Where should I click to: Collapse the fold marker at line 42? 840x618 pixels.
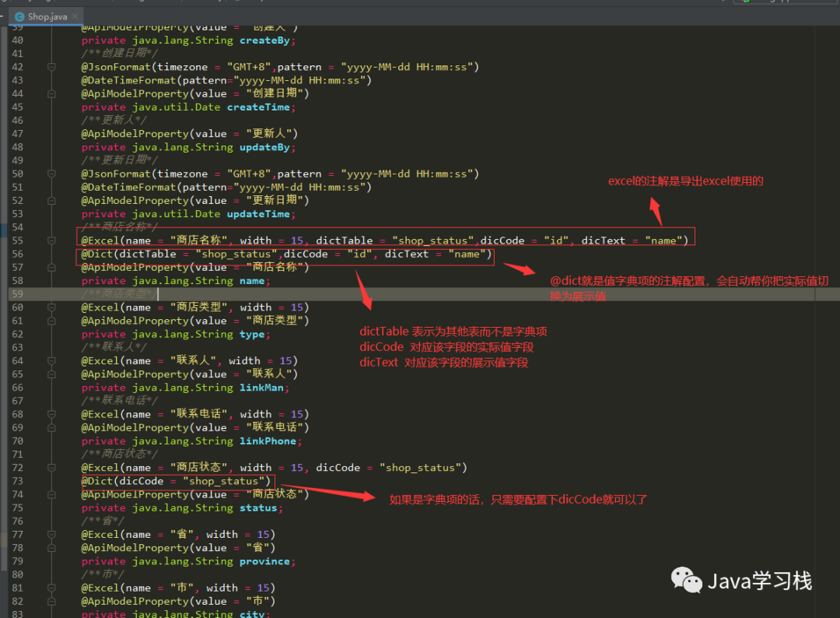(x=51, y=67)
